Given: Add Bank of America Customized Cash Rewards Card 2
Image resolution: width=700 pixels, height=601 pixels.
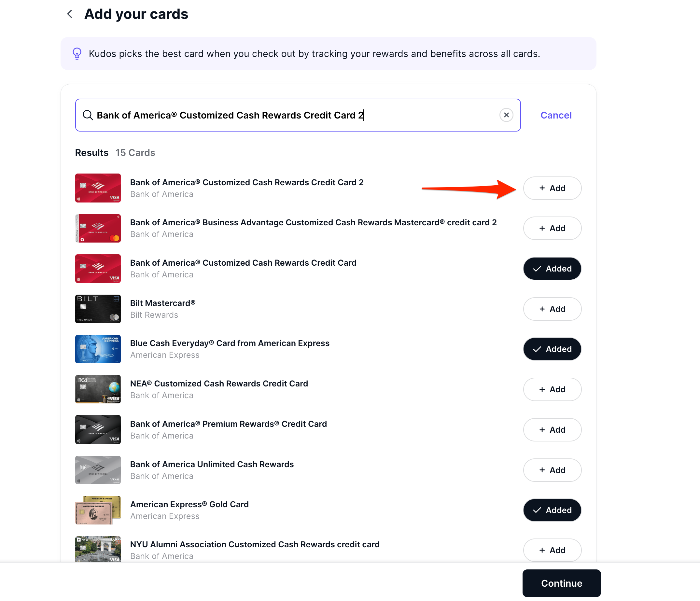Looking at the screenshot, I should [552, 188].
